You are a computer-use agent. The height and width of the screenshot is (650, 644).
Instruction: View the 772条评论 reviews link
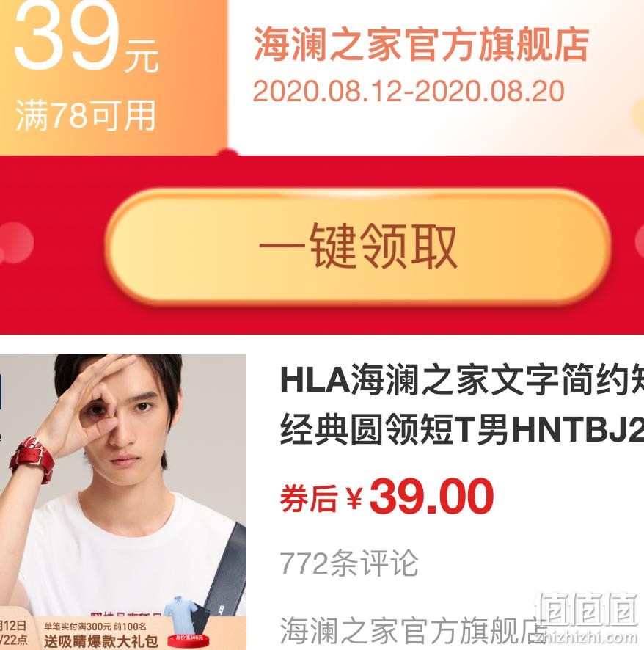(x=349, y=563)
